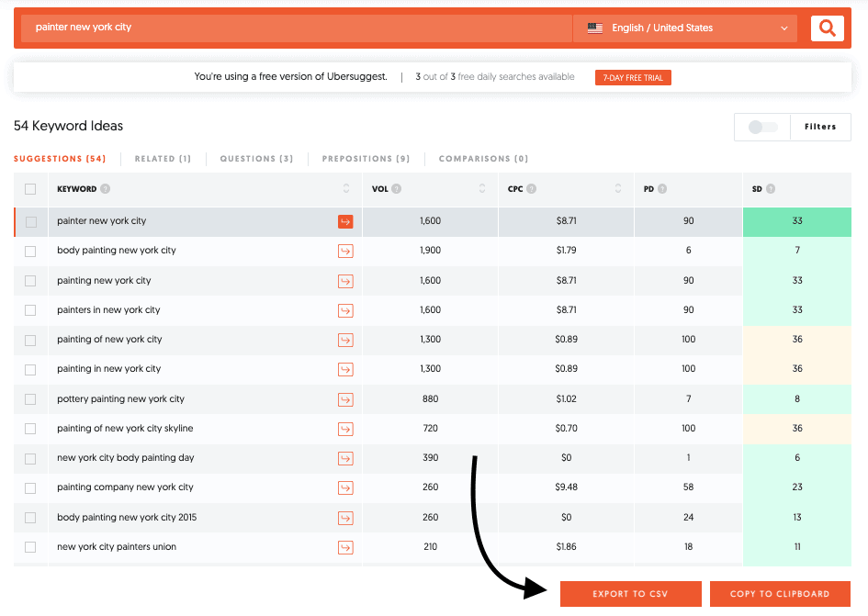The height and width of the screenshot is (616, 868).
Task: Check the box for body painting new york city 2015
Action: pos(30,518)
